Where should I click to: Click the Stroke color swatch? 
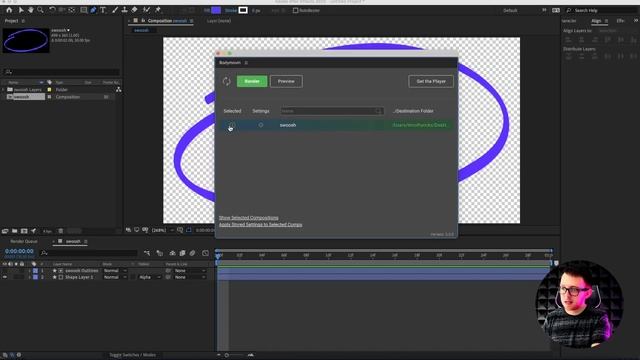(x=243, y=10)
